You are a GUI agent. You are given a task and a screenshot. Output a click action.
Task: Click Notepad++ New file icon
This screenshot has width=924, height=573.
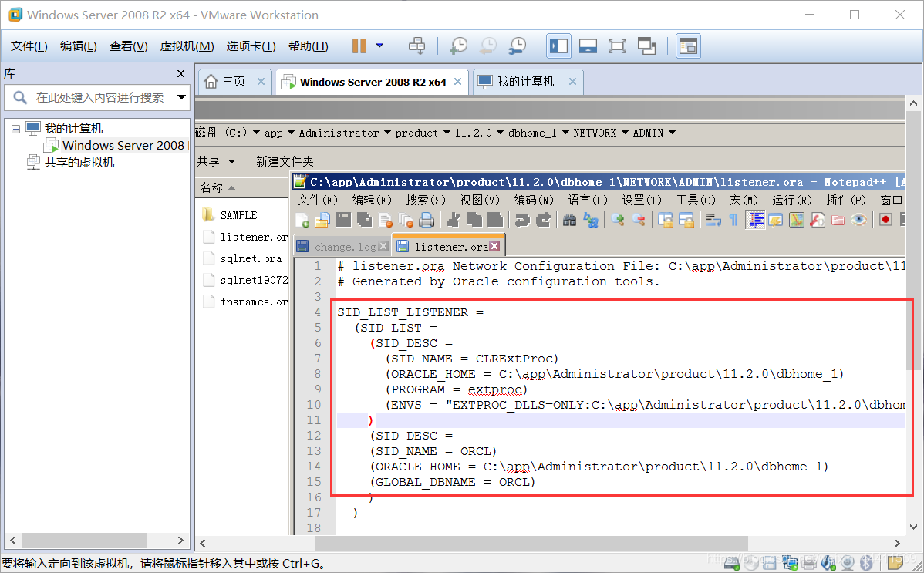click(302, 220)
